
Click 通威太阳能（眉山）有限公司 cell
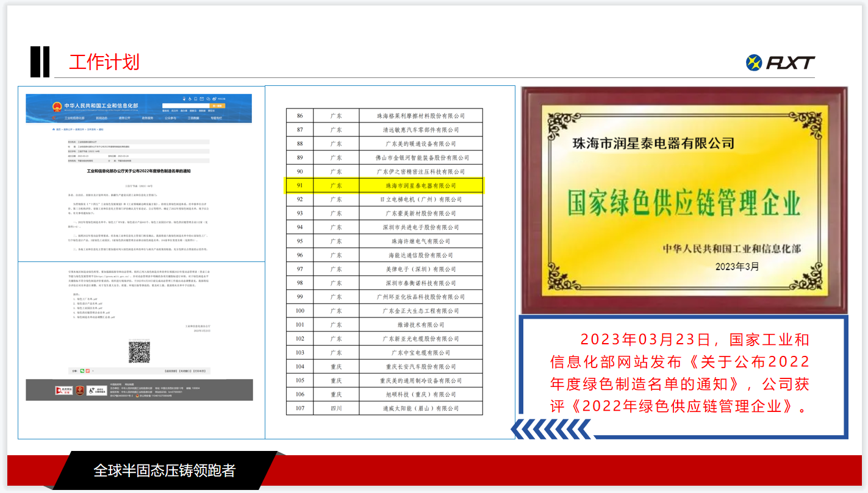420,408
